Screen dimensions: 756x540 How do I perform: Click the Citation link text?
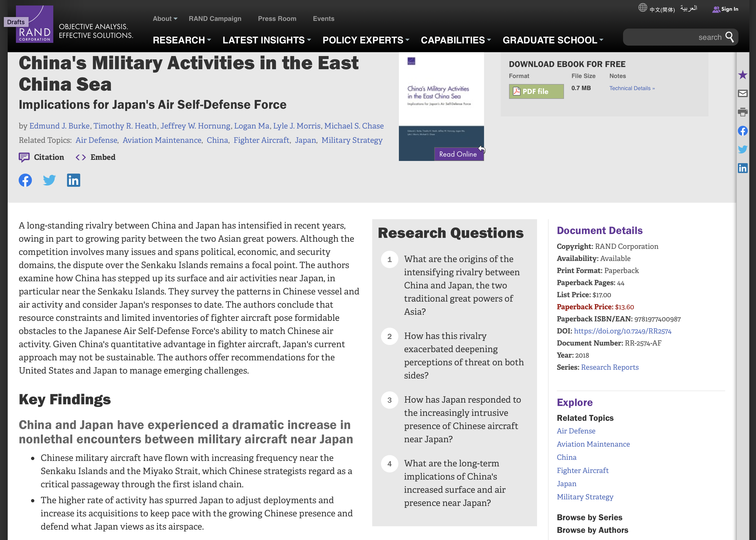49,157
